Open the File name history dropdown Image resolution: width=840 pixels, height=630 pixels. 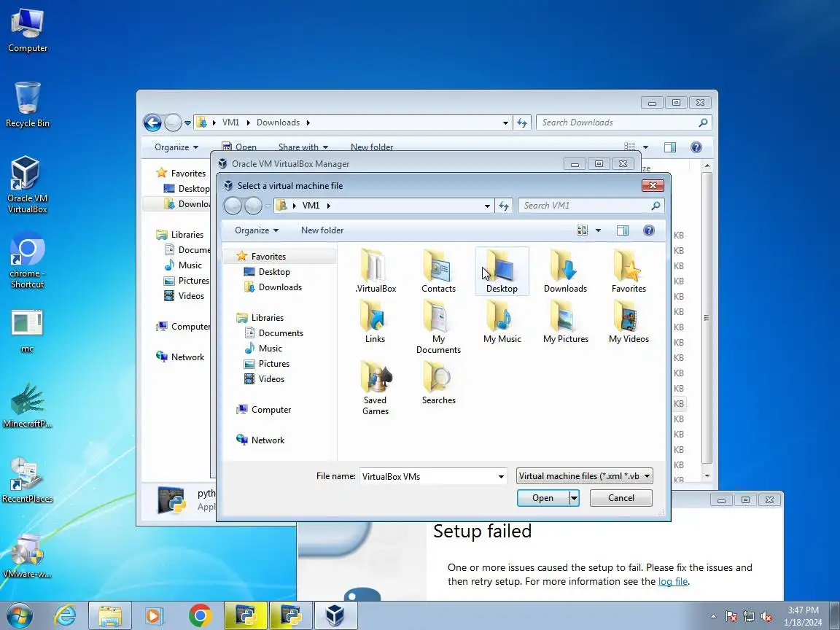[501, 476]
